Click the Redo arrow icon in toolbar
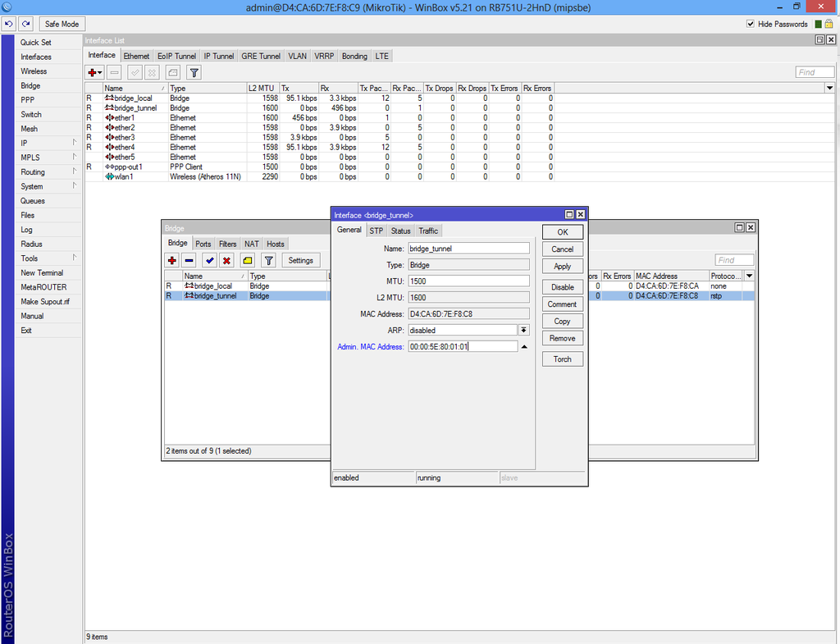This screenshot has width=840, height=644. [x=25, y=24]
